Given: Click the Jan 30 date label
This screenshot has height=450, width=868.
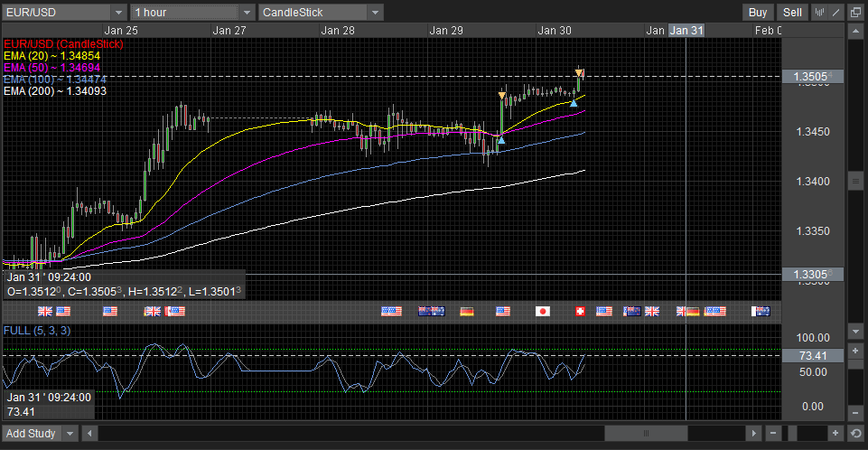Looking at the screenshot, I should pos(555,31).
